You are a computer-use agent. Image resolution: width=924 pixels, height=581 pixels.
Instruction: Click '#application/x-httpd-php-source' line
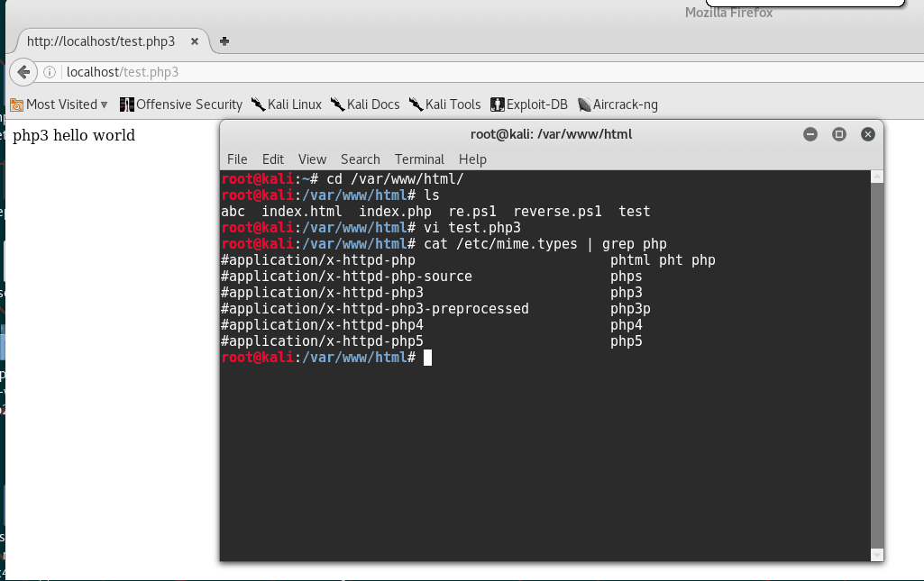click(346, 276)
